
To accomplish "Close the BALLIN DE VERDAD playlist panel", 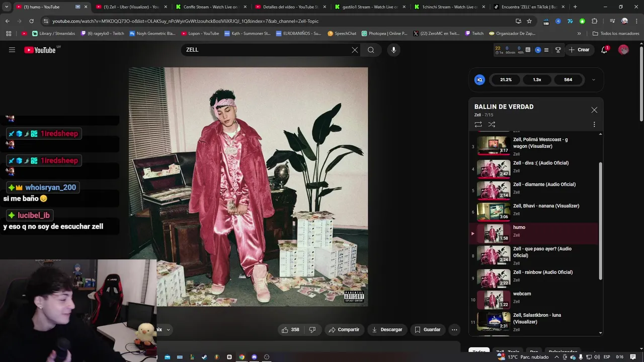I will [594, 110].
